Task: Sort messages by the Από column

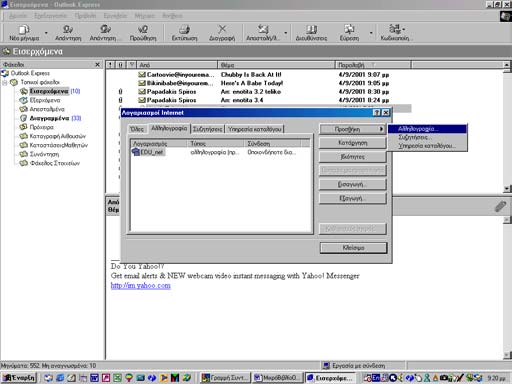Action: pos(177,65)
